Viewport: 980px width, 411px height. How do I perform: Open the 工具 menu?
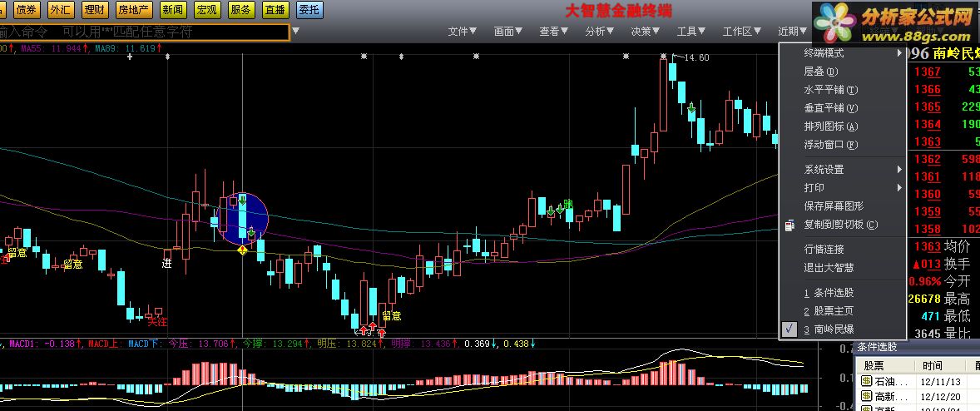tap(691, 32)
